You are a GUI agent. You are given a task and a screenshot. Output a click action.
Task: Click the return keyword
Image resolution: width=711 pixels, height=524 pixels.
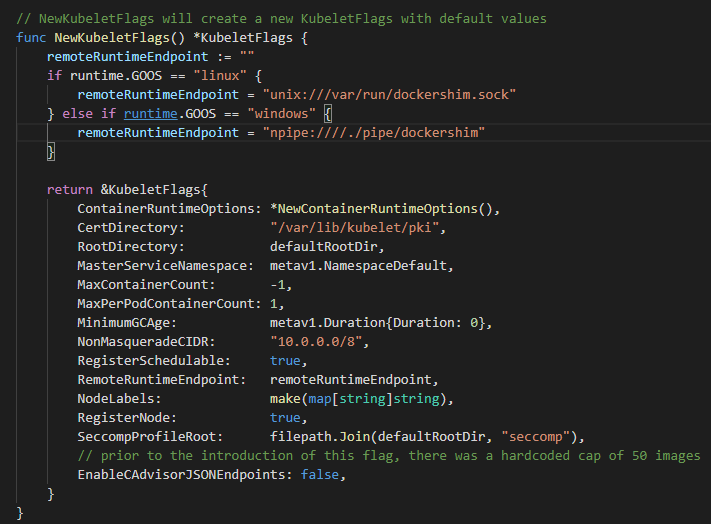point(70,189)
